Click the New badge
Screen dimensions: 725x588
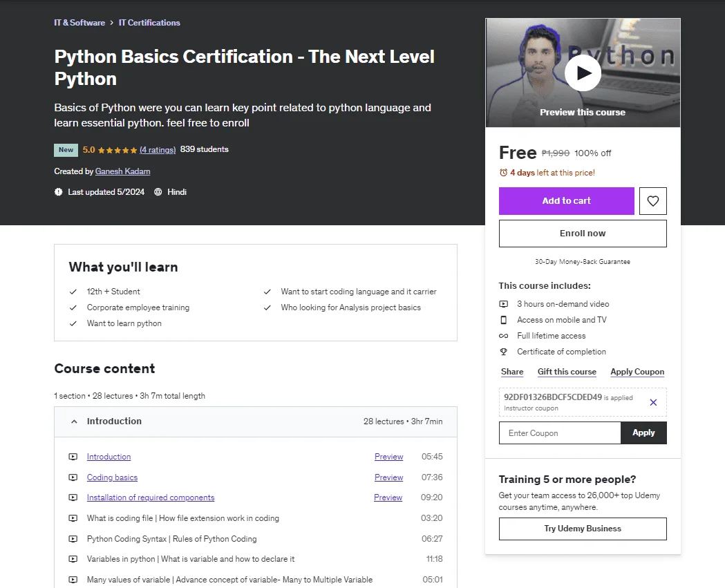point(66,150)
